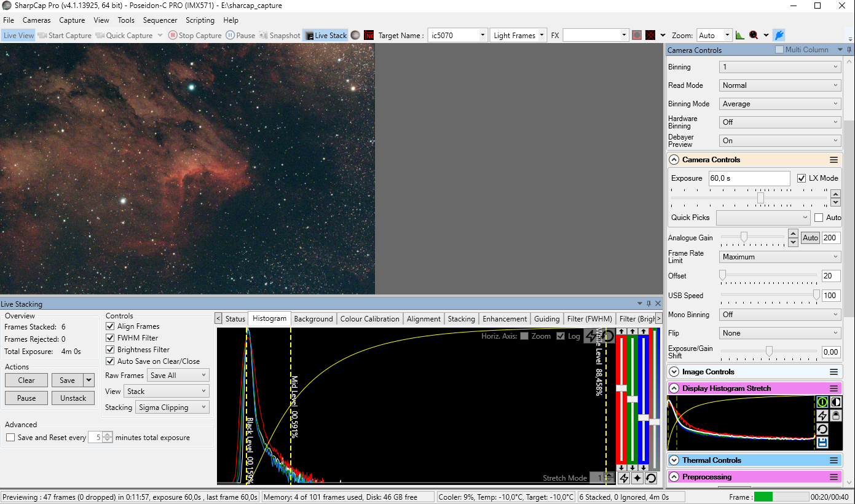Click the reset circle icon inside the live stack histogram
The width and height of the screenshot is (855, 504).
point(607,336)
